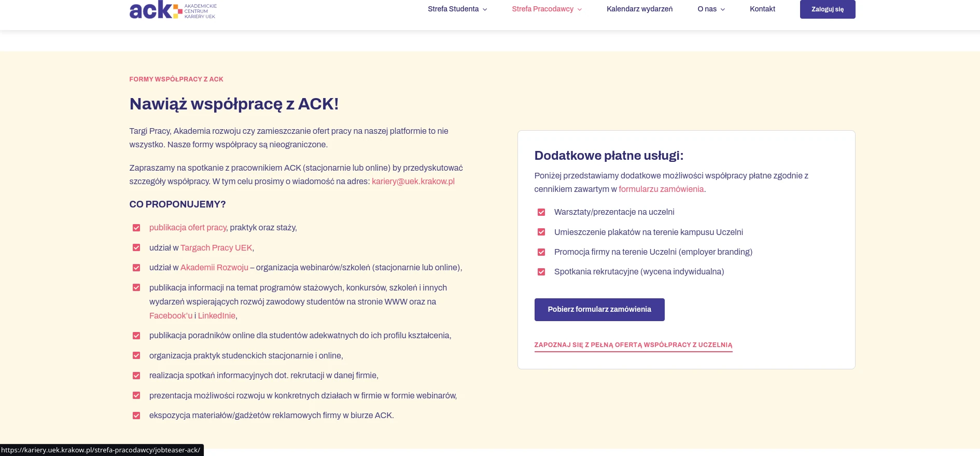Click check icon beside Spotkania rekrutacyjne
This screenshot has width=980, height=456.
pyautogui.click(x=541, y=272)
